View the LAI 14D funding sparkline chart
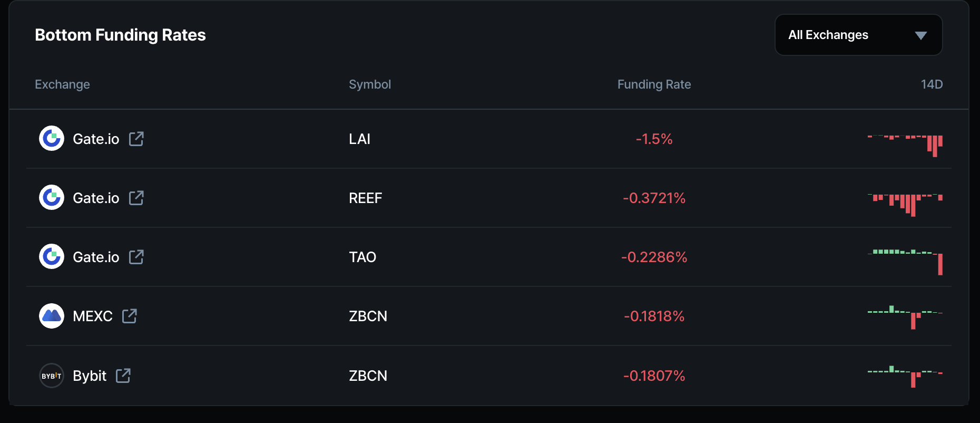 [905, 143]
